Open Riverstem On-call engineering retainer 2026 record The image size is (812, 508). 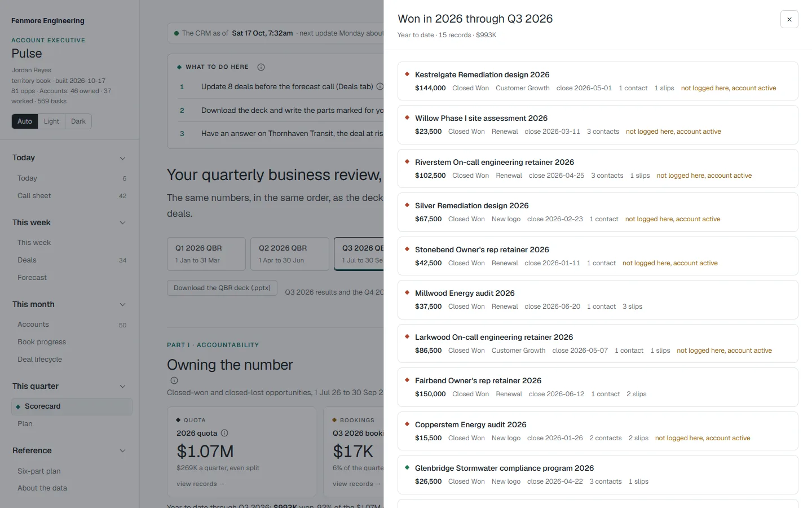tap(598, 169)
